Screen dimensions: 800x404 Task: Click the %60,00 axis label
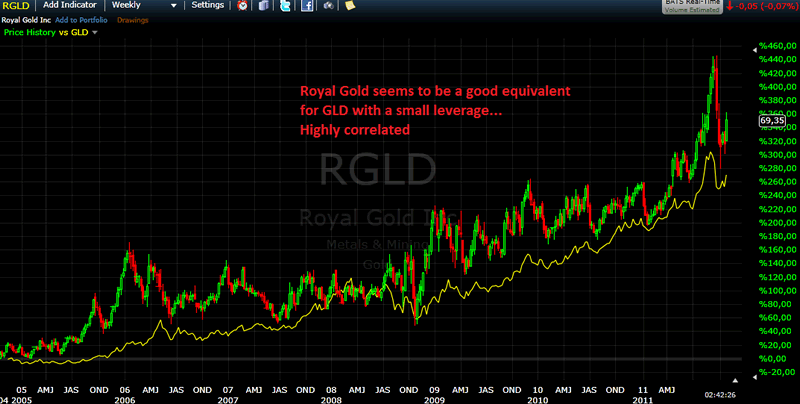pyautogui.click(x=775, y=317)
